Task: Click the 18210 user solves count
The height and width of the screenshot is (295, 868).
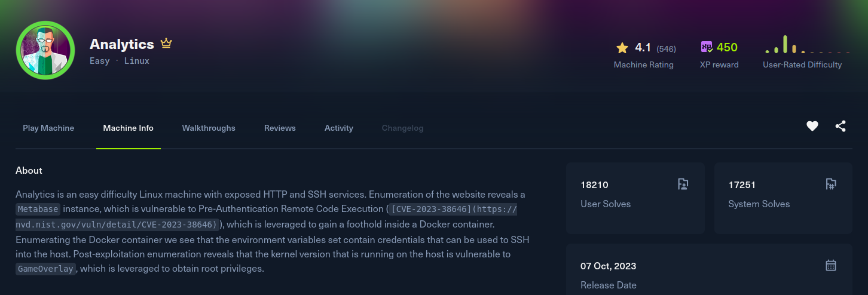Action: click(594, 185)
